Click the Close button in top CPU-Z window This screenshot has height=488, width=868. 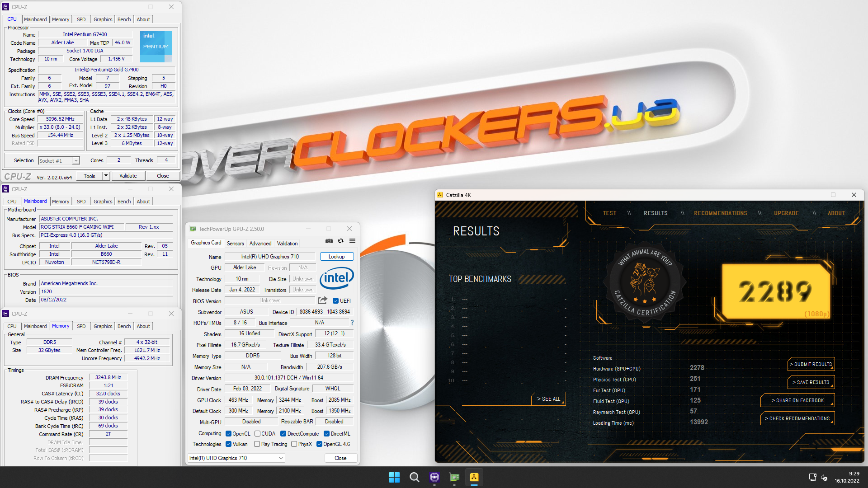(163, 176)
